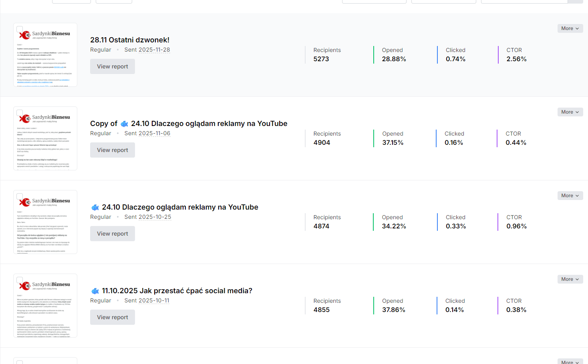
Task: Check the box on the 2025-10-25 campaign
Action: coord(20,196)
